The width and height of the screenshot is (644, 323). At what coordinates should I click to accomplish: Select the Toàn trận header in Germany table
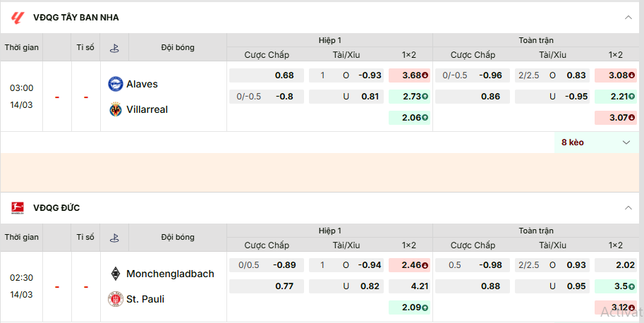tap(536, 231)
